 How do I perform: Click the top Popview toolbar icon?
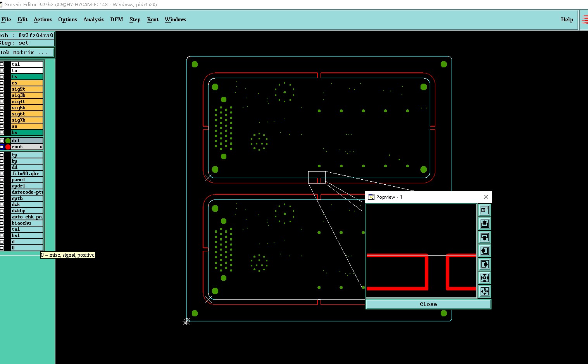[485, 210]
